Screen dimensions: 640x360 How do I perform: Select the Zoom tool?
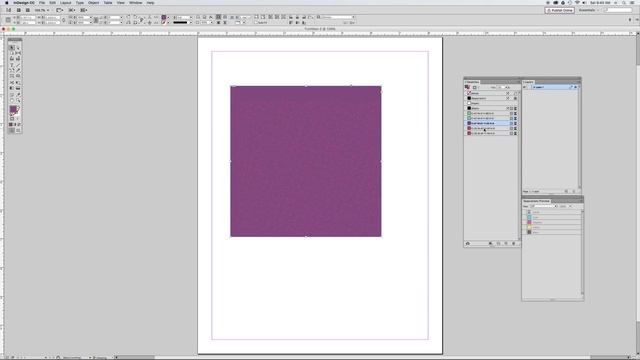tap(18, 100)
